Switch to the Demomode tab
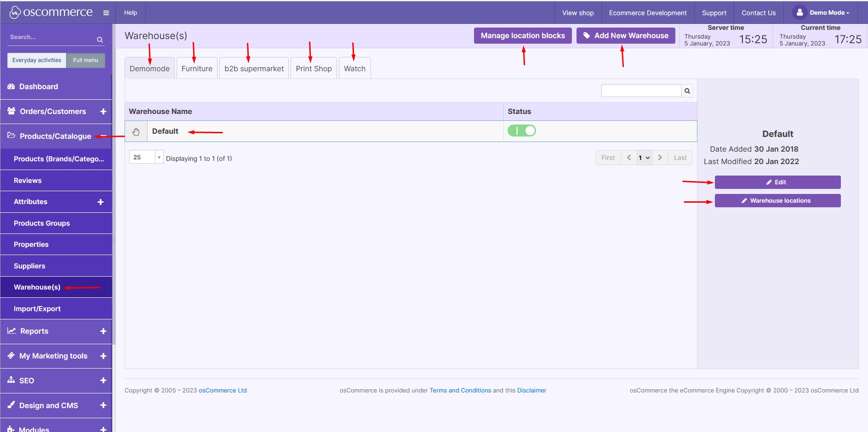This screenshot has width=868, height=432. coord(149,68)
